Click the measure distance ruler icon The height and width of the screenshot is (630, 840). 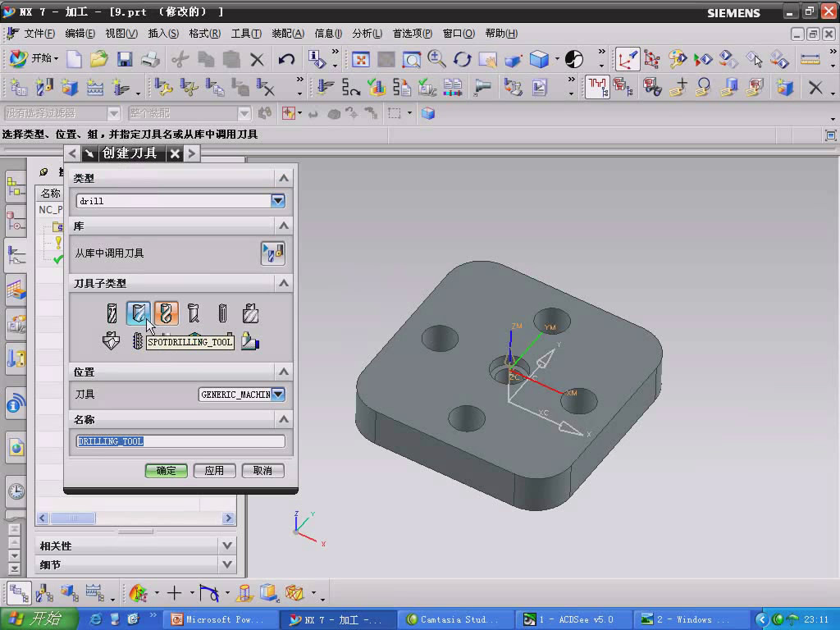[810, 59]
